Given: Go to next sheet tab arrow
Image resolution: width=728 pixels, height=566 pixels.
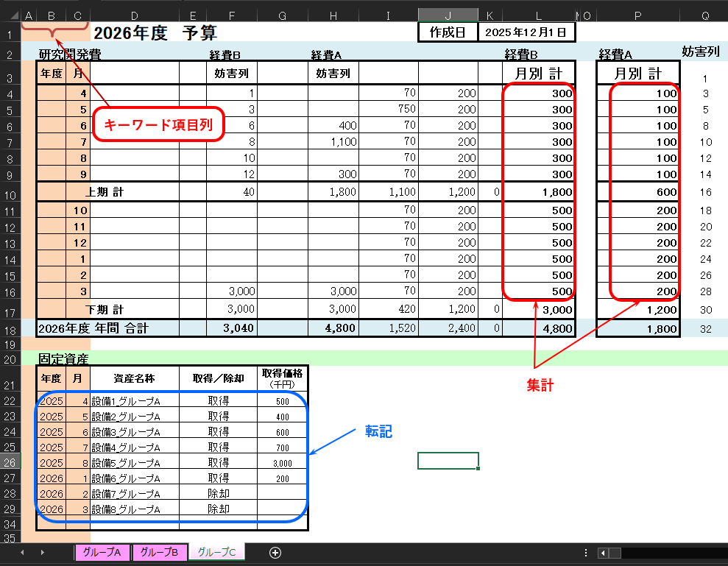Looking at the screenshot, I should tap(42, 553).
